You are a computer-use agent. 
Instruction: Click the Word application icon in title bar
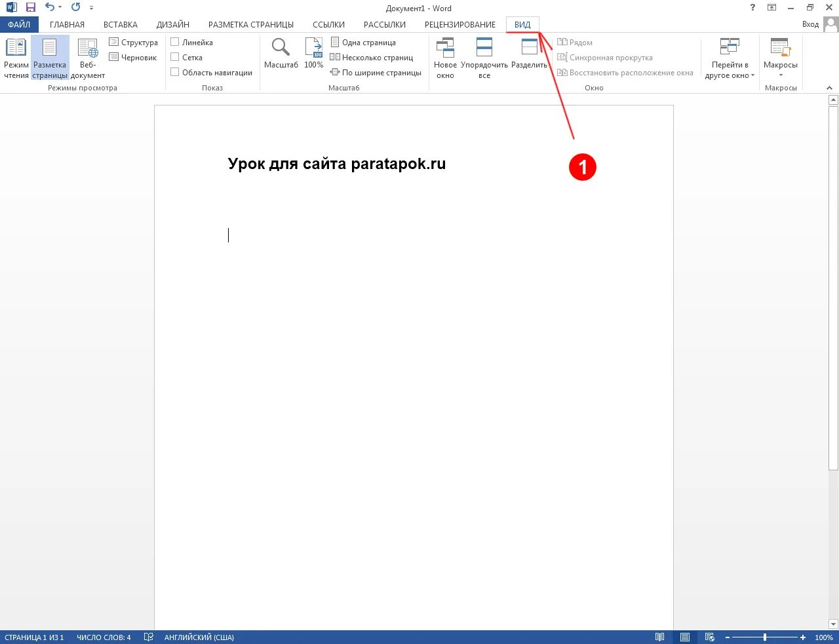tap(11, 8)
